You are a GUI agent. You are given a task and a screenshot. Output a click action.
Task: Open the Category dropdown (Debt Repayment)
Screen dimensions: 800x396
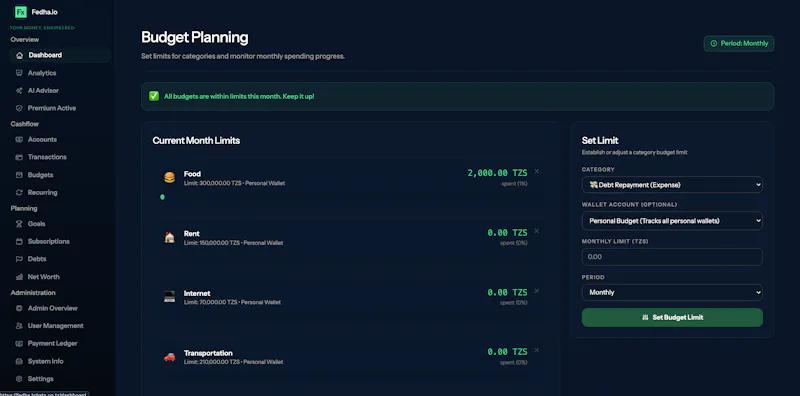click(x=672, y=185)
